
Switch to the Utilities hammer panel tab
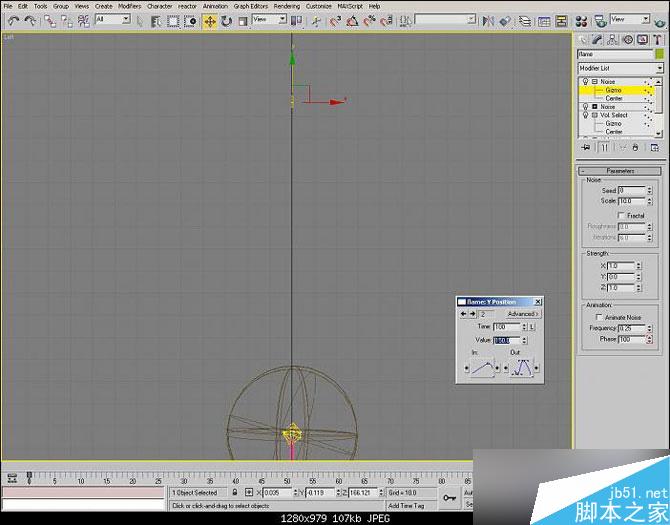click(655, 40)
